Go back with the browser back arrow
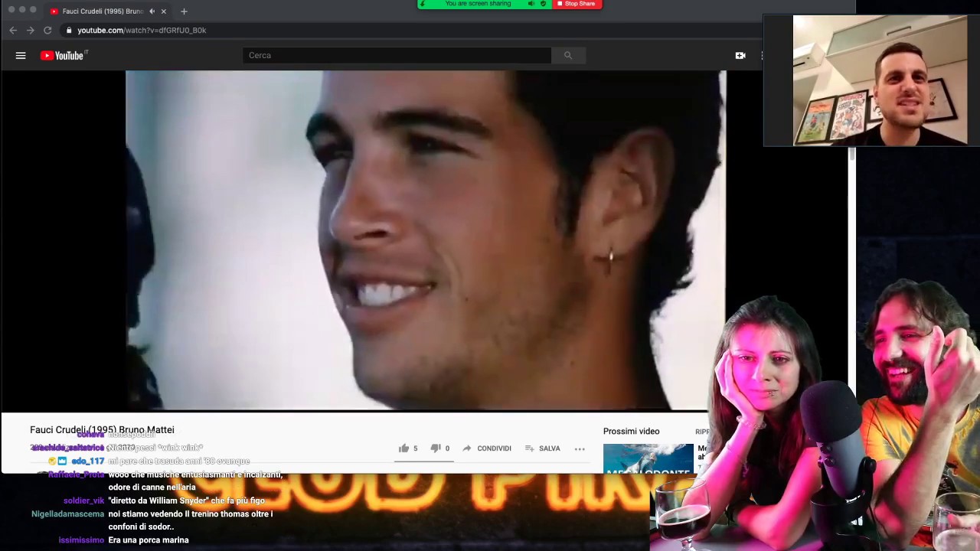This screenshot has width=980, height=551. pos(13,30)
